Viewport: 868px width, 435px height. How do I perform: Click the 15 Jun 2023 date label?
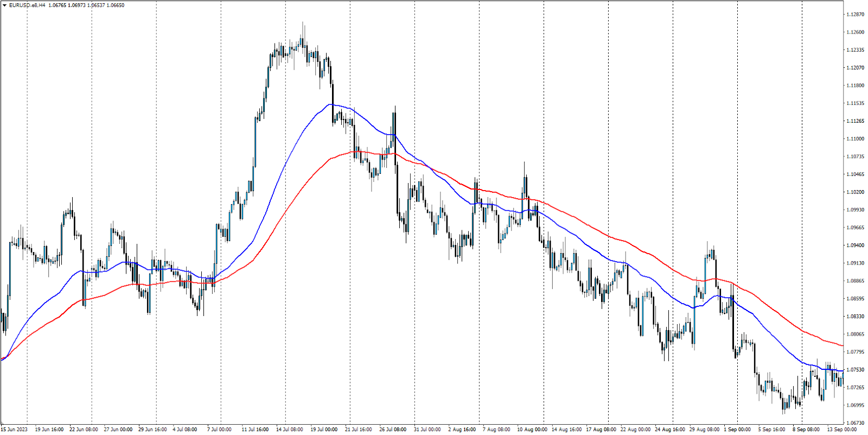point(14,430)
